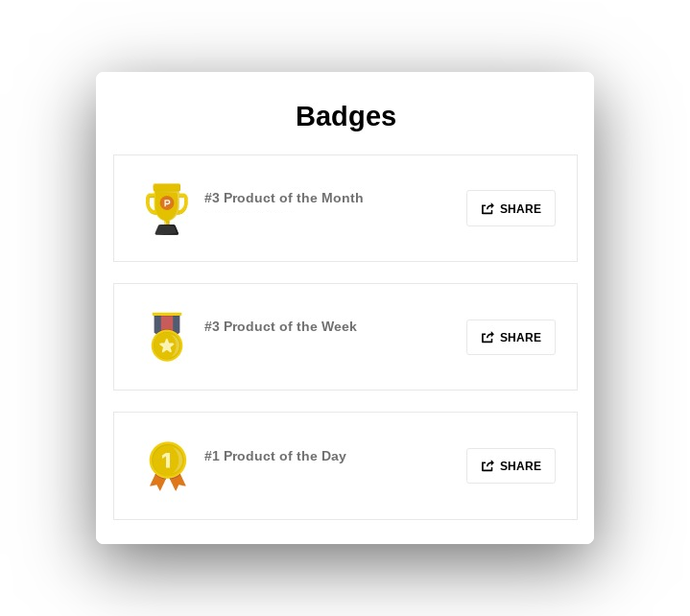Click the "#3 Product of the Month" label
690x616 pixels.
pos(283,199)
